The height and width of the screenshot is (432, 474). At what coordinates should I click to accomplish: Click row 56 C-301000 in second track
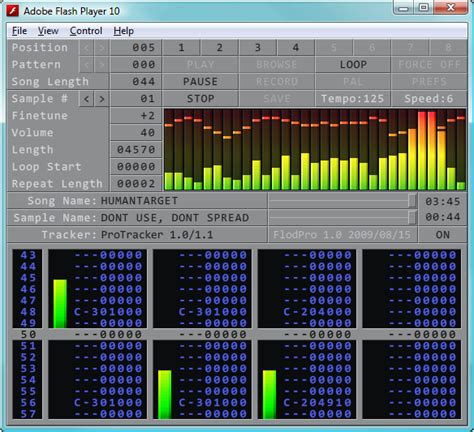pos(213,403)
